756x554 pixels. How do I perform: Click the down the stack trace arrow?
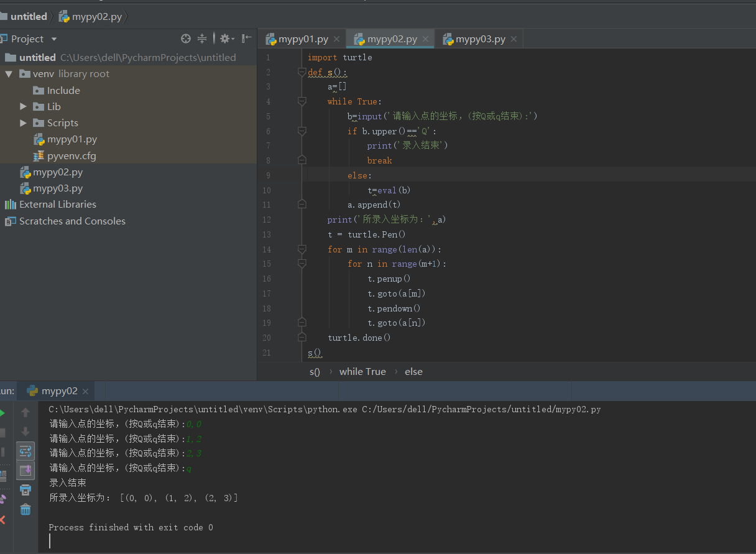[x=25, y=431]
